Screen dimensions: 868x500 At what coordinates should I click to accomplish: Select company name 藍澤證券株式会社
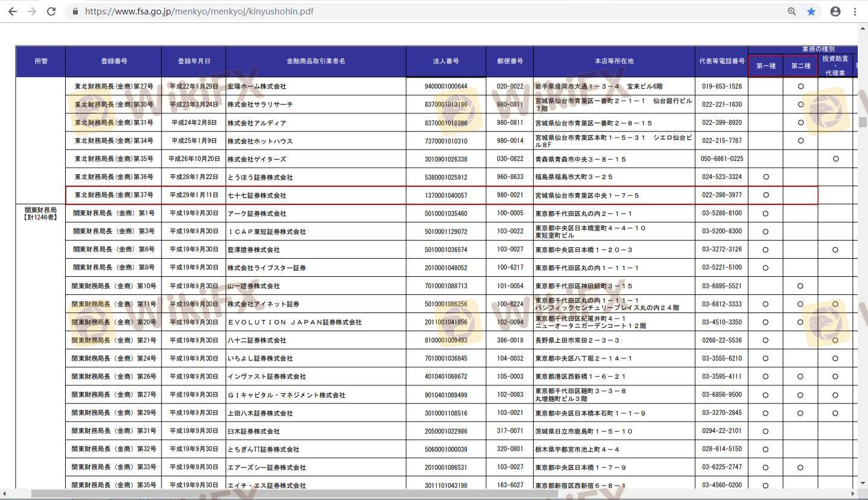[x=253, y=250]
